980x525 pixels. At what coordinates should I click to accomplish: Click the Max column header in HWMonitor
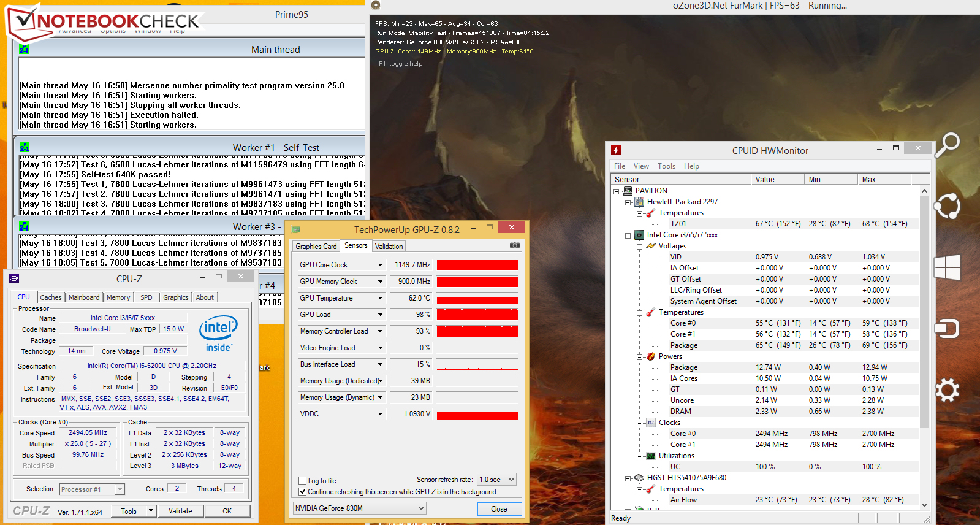tap(884, 180)
